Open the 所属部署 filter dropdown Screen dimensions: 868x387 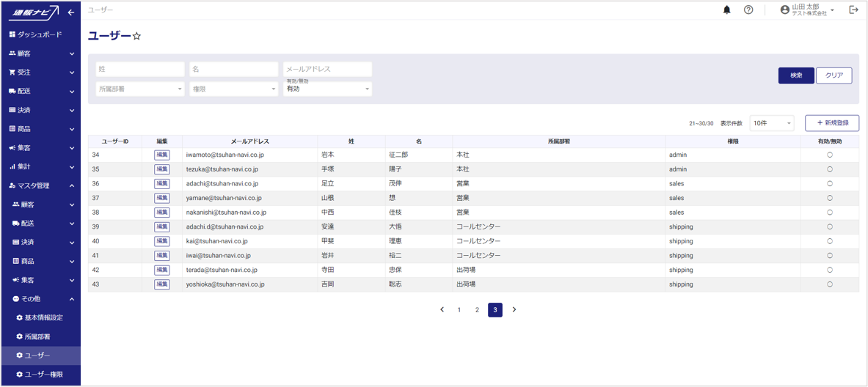click(139, 89)
